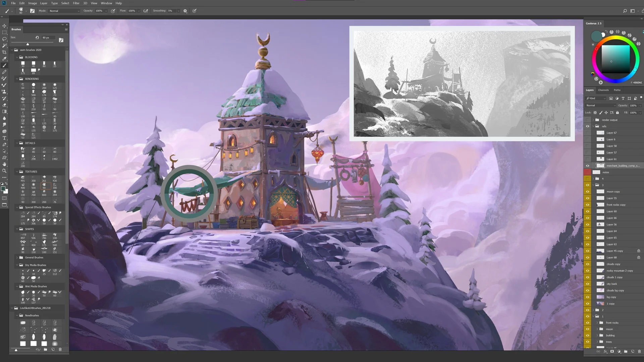Toggle visibility of the clouds copy layer

(x=587, y=264)
